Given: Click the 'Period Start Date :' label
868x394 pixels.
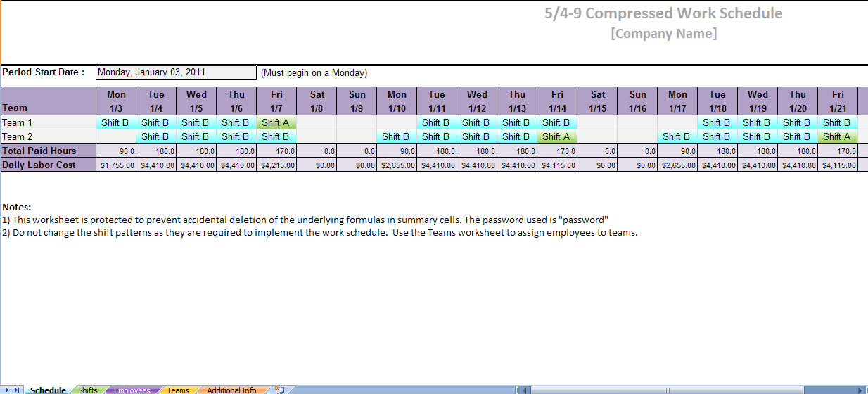Looking at the screenshot, I should 44,72.
